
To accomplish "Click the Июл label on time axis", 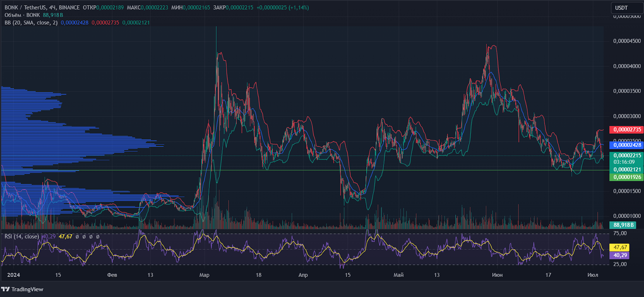I will click(x=592, y=275).
